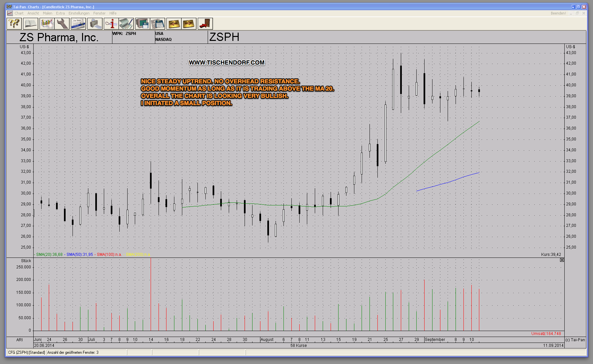Go forward with the right arrow icon
593x364 pixels.
[189, 24]
